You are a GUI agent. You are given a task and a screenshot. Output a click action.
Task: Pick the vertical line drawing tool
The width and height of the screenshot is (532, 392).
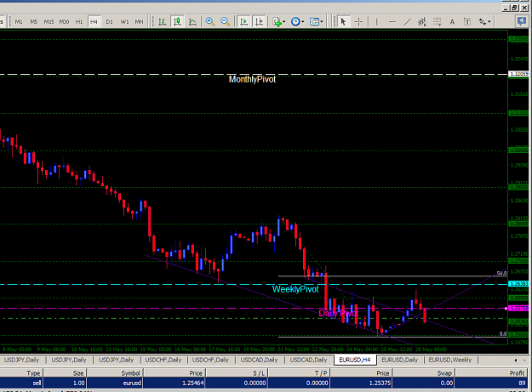pyautogui.click(x=376, y=22)
